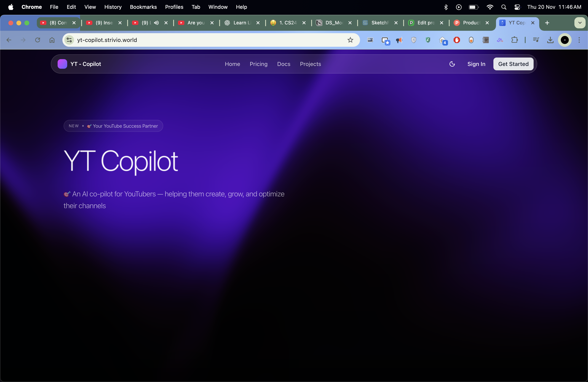Open the tab search dropdown arrow
Screen dimensions: 588x382
coord(580,23)
